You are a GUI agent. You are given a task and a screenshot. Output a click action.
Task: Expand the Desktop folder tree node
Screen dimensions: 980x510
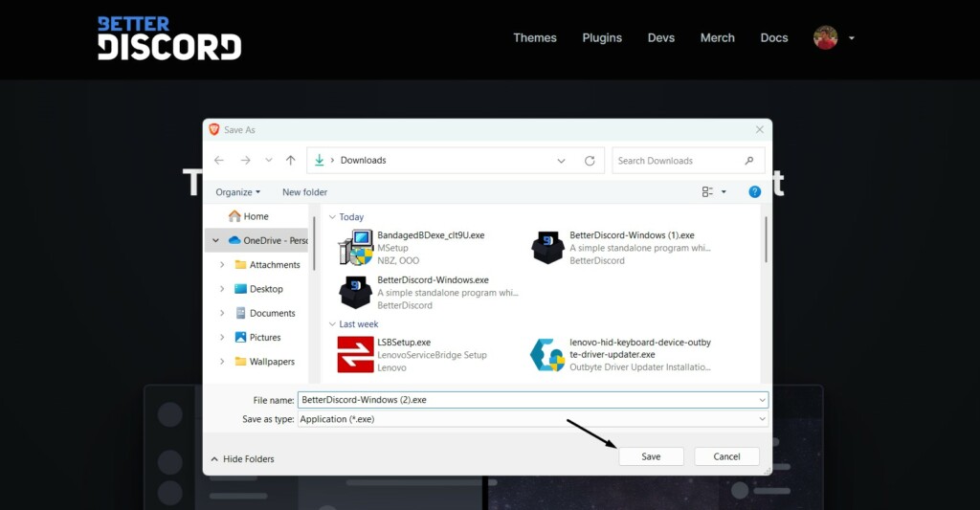[222, 289]
